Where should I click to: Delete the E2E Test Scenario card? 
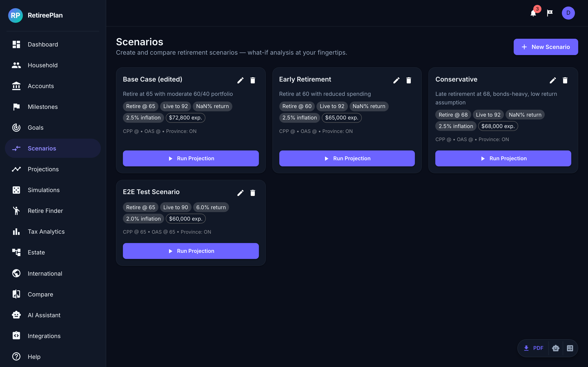pyautogui.click(x=253, y=193)
